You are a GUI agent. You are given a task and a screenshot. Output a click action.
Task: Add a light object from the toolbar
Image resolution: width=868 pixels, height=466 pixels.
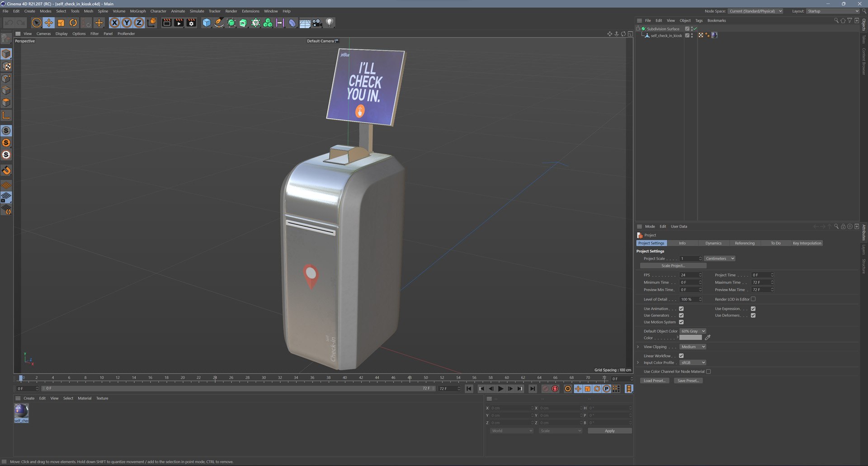click(330, 23)
